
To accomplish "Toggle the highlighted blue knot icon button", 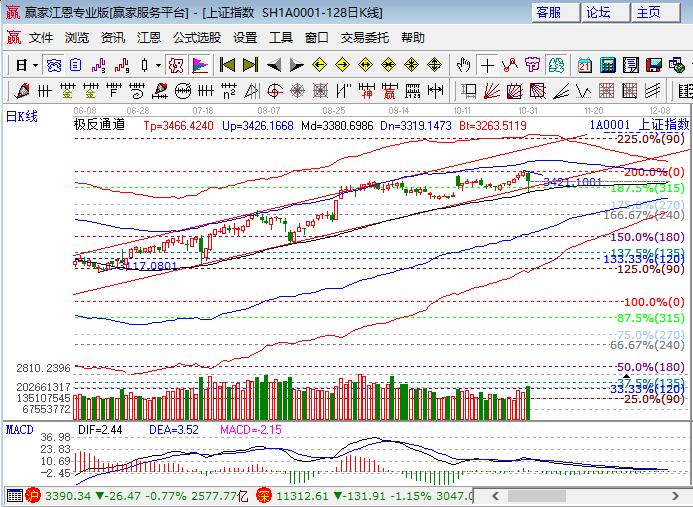I will pyautogui.click(x=53, y=65).
